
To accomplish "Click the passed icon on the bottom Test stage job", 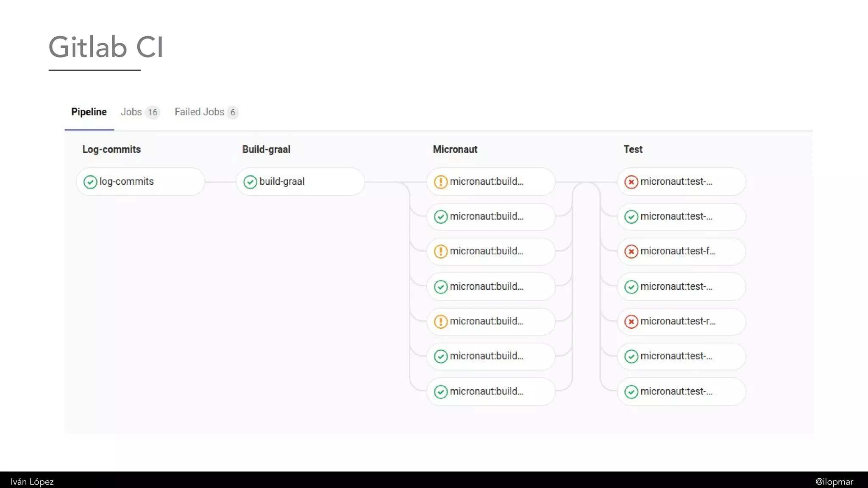I will pos(631,392).
